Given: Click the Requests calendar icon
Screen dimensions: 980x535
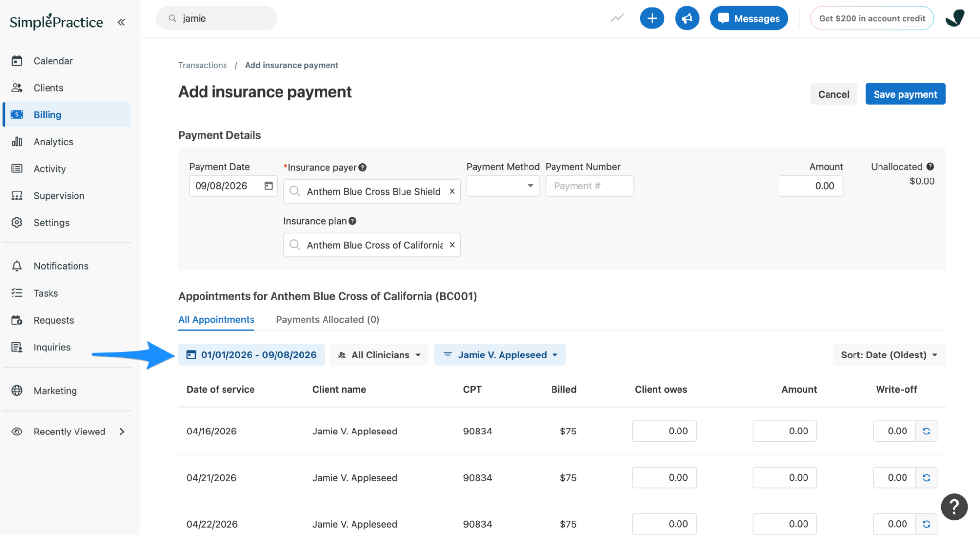Looking at the screenshot, I should pos(17,320).
